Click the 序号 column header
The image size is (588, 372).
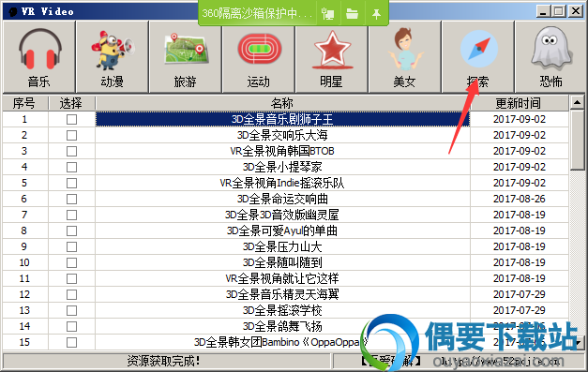(24, 103)
